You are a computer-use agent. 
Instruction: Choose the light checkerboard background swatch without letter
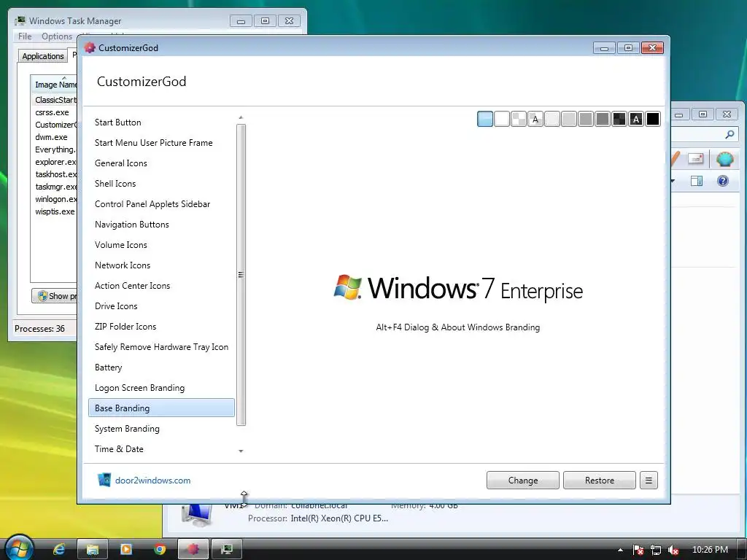519,119
